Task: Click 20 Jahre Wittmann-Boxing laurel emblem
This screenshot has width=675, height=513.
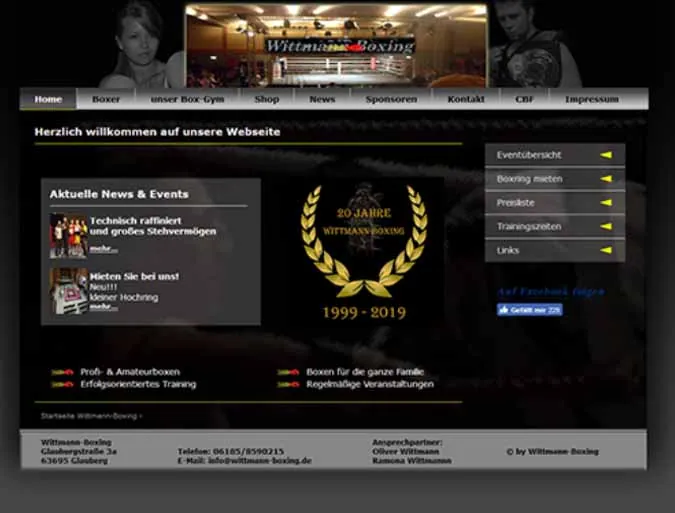Action: click(x=364, y=241)
